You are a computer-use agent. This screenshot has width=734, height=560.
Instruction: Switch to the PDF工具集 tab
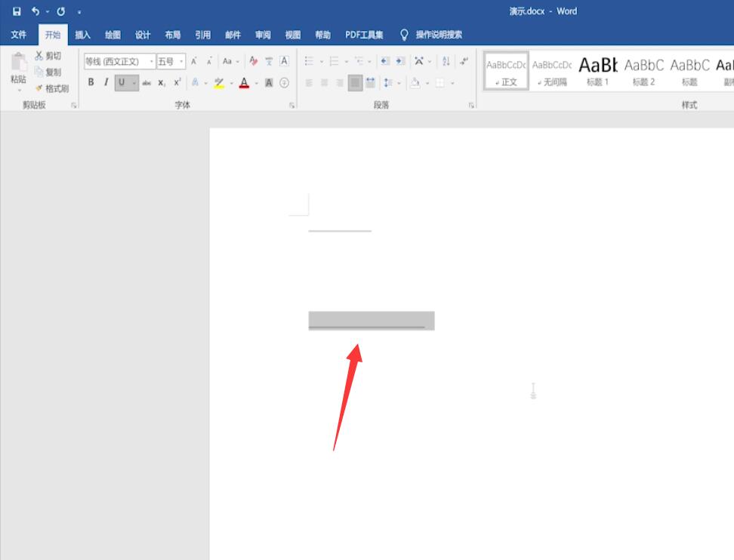pos(364,35)
